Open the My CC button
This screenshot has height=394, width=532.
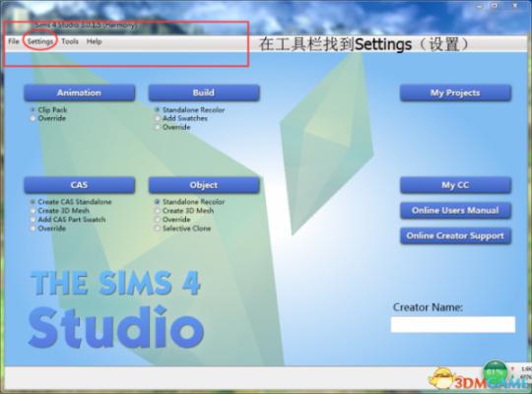(x=455, y=185)
